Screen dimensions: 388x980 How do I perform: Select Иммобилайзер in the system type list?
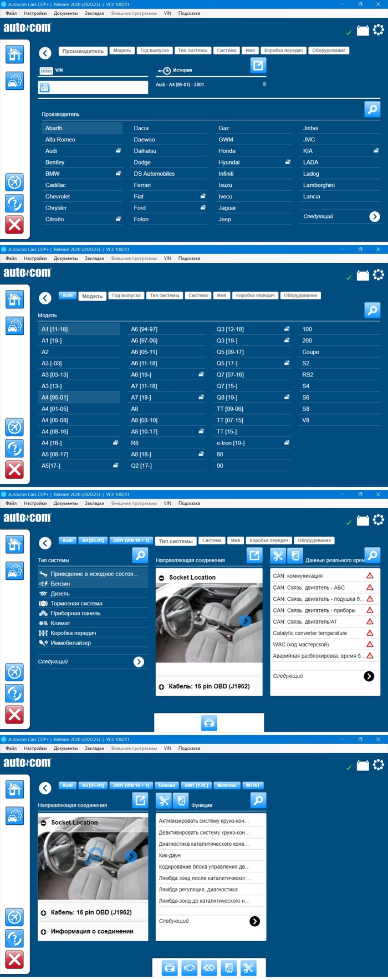point(93,643)
